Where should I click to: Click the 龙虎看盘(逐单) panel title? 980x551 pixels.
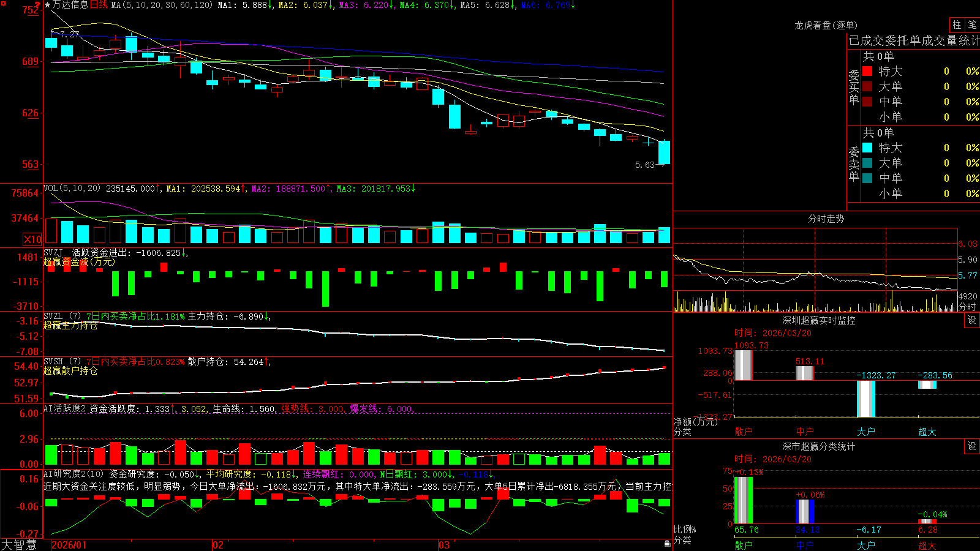(826, 25)
